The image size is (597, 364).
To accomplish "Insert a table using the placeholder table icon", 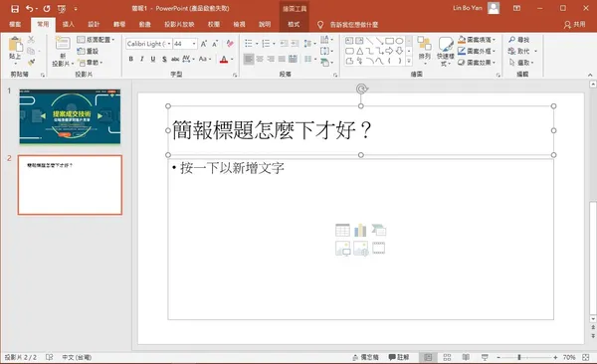I will (x=342, y=231).
